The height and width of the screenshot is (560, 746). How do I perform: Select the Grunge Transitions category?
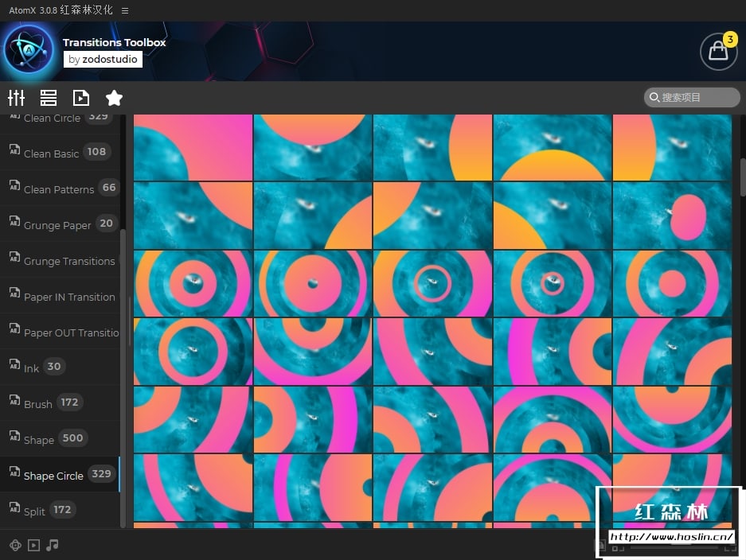(60, 259)
